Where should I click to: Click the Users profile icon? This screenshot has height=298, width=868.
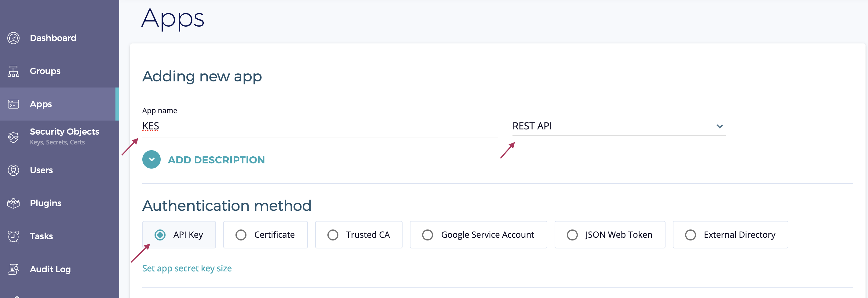point(13,170)
